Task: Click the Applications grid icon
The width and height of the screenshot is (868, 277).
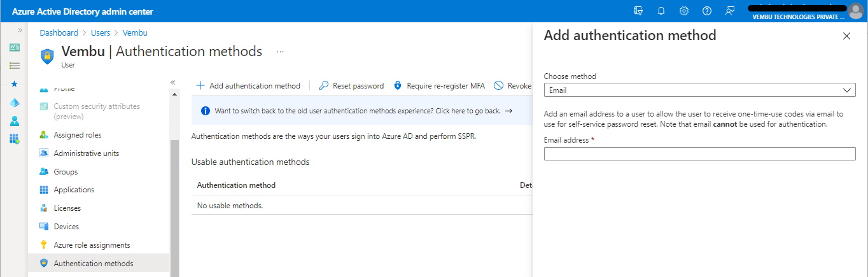Action: click(44, 190)
